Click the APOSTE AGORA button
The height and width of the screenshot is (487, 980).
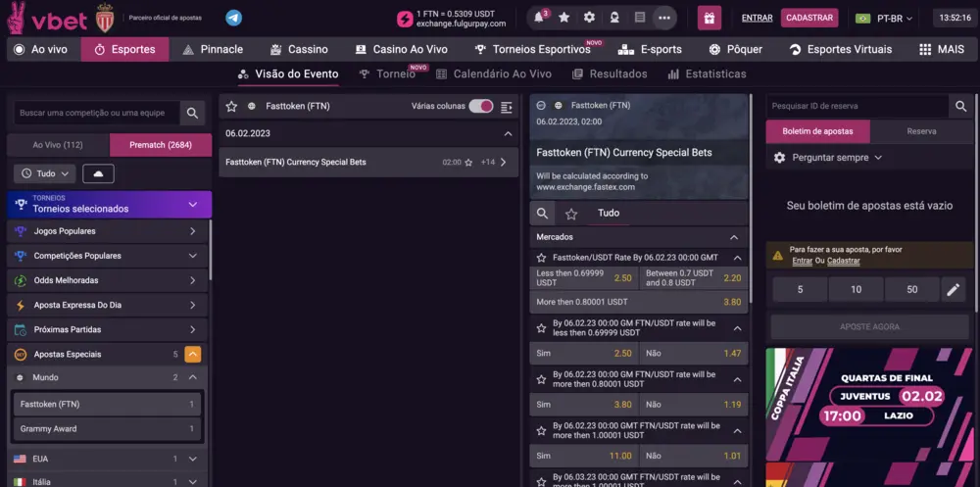[x=869, y=327]
